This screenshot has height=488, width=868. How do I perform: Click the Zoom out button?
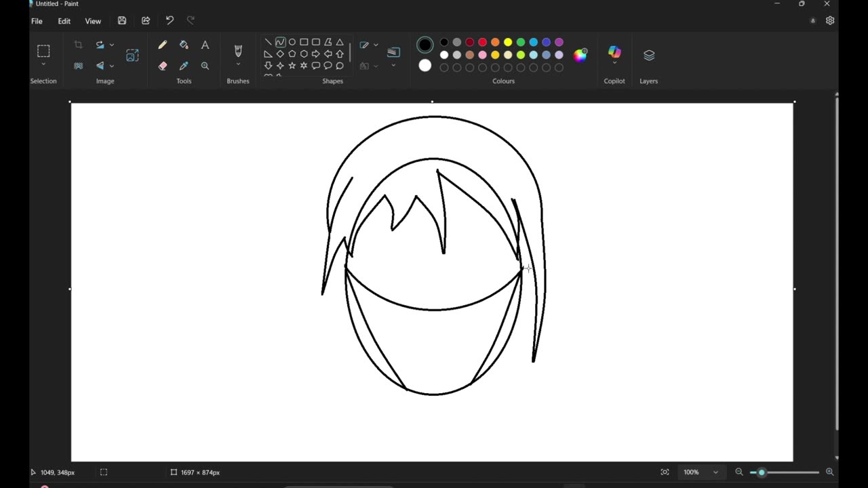point(739,472)
